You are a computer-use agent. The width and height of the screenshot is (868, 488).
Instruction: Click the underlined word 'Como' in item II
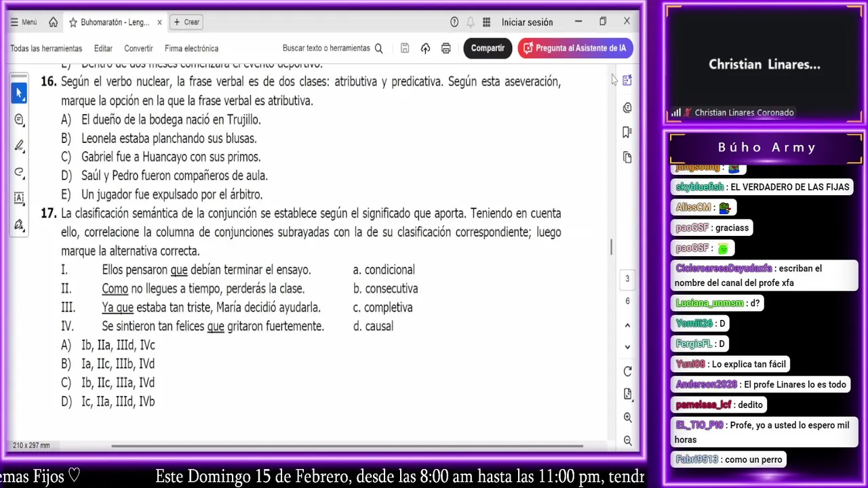115,288
